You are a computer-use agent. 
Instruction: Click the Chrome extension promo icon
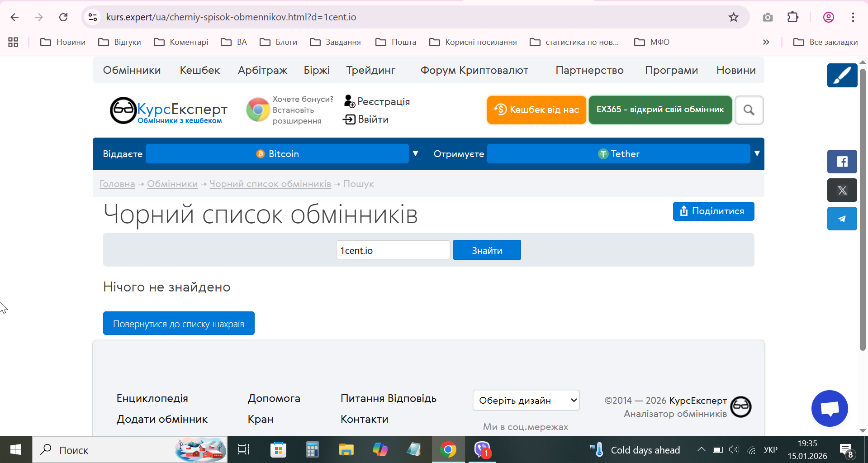(x=258, y=110)
